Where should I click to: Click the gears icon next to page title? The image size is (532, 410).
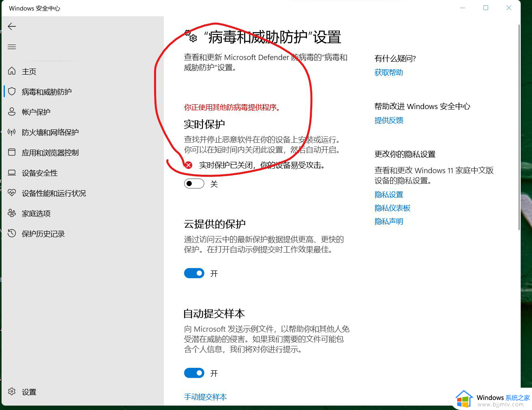[191, 36]
